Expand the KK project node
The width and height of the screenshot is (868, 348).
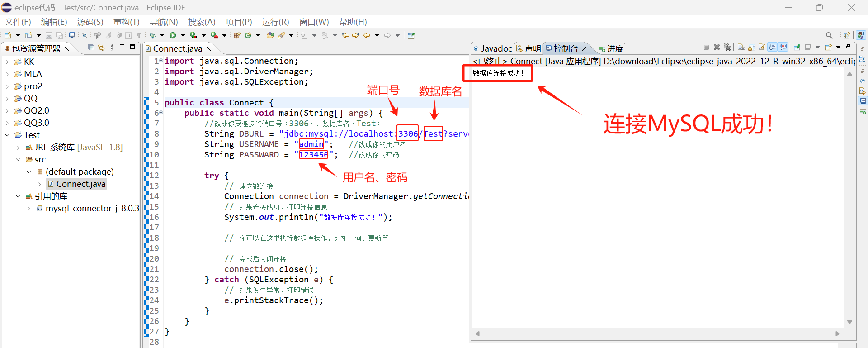[x=7, y=62]
